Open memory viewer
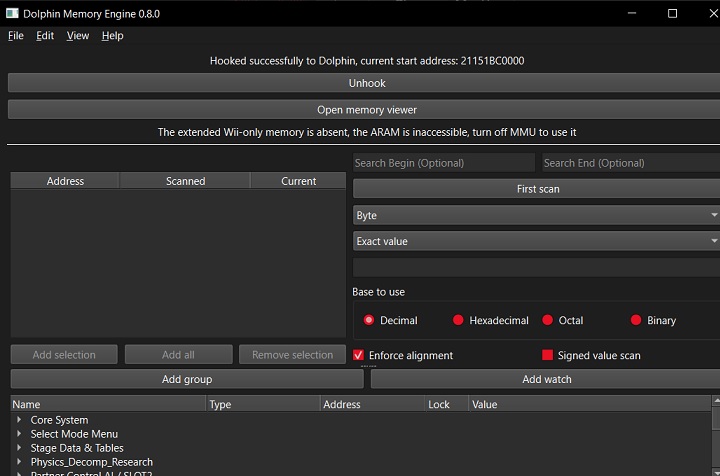Screen dimensions: 720x476 [x=366, y=110]
